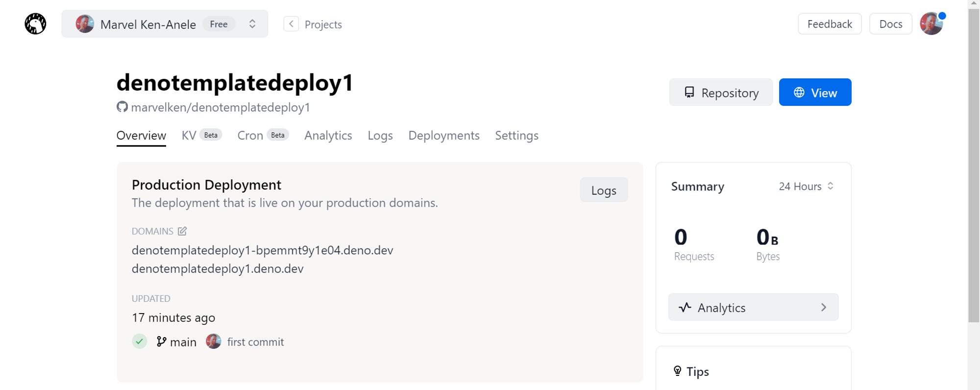Open the Marvel Ken-Anele organization switcher
Screen dimensions: 980x390
(165, 24)
